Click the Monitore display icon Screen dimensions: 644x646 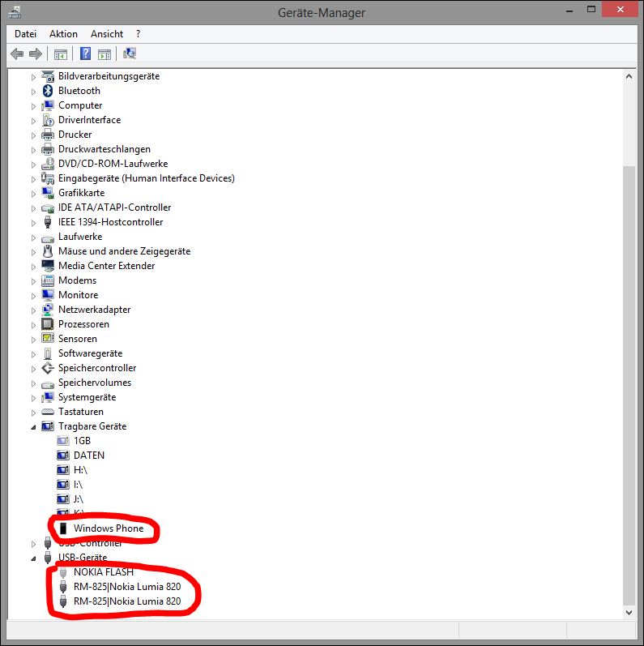[48, 295]
